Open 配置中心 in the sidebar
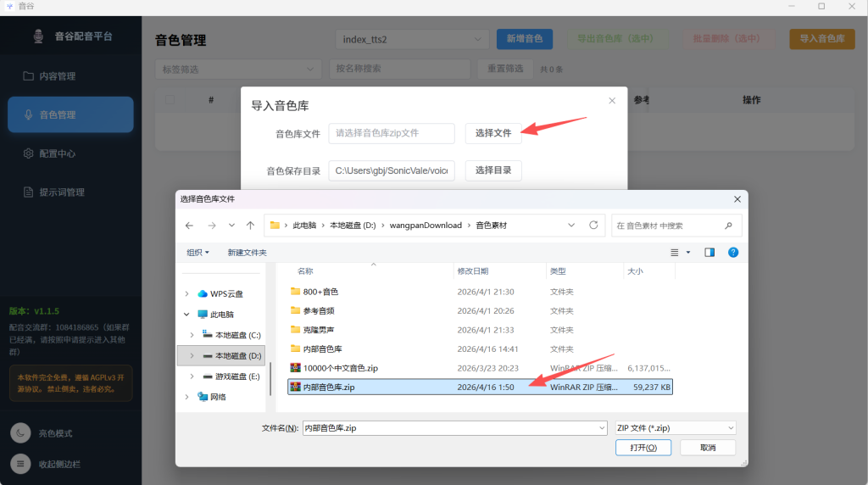This screenshot has width=868, height=485. click(70, 153)
